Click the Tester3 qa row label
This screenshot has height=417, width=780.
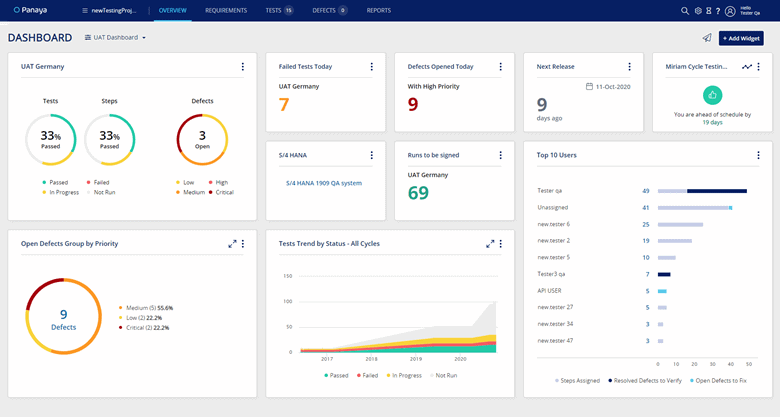coord(551,274)
